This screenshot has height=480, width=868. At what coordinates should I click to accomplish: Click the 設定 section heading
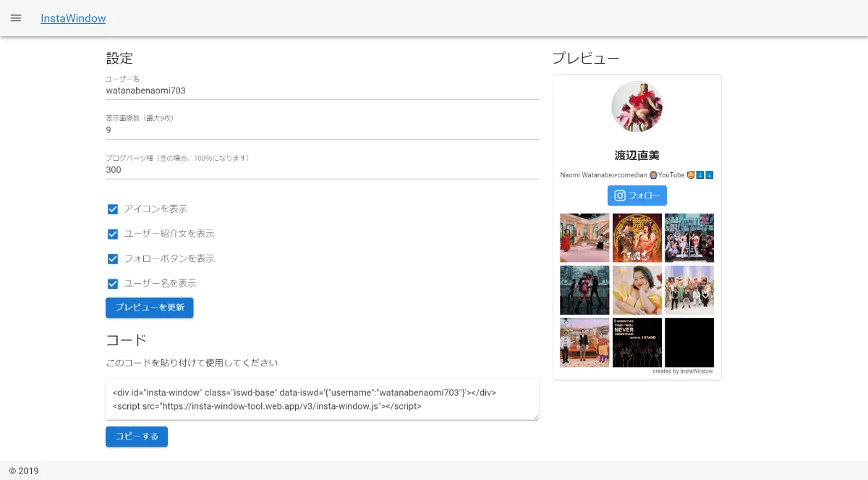[119, 59]
